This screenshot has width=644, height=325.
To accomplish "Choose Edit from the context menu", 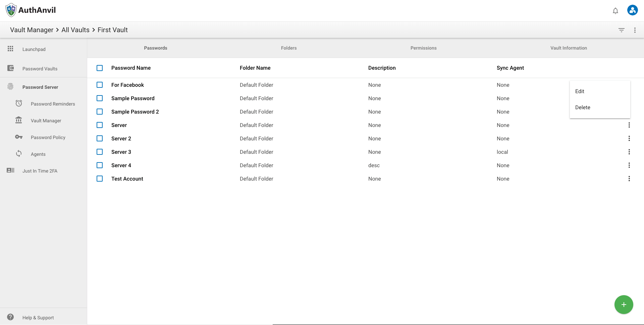I will (x=600, y=91).
